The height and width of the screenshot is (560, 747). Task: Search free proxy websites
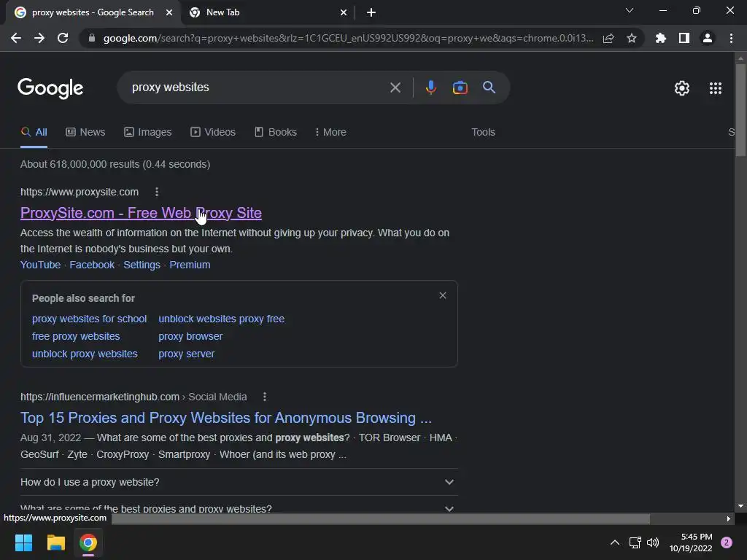(76, 336)
